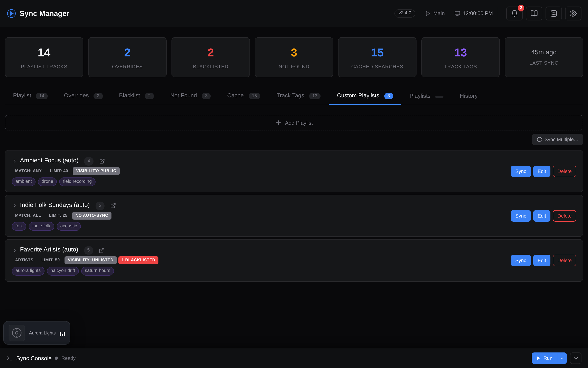Viewport: 588px width, 368px height.
Task: Click the VISIBILITY: UNLISTED badge
Action: pyautogui.click(x=90, y=260)
